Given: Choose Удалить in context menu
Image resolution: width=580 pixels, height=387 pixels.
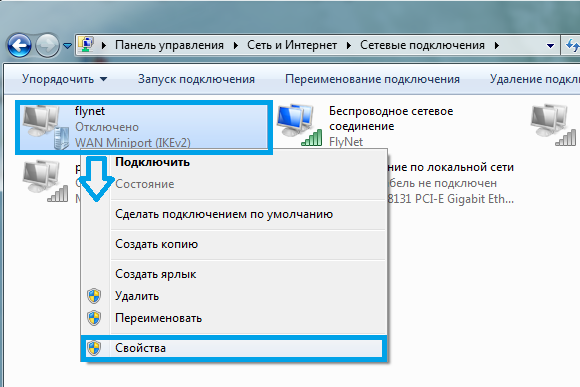Looking at the screenshot, I should 234,296.
